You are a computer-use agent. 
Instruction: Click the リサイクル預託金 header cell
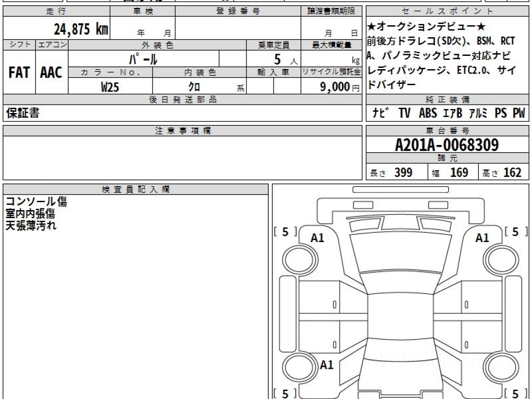(332, 72)
